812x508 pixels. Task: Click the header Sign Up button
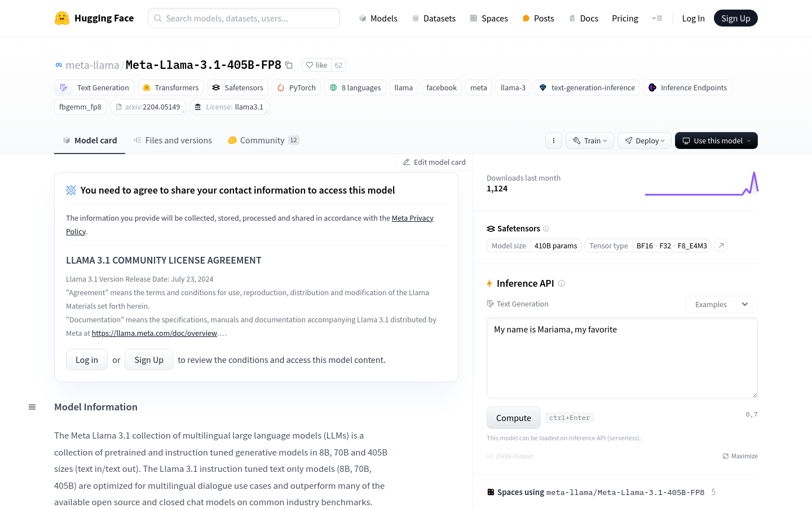[x=736, y=18]
